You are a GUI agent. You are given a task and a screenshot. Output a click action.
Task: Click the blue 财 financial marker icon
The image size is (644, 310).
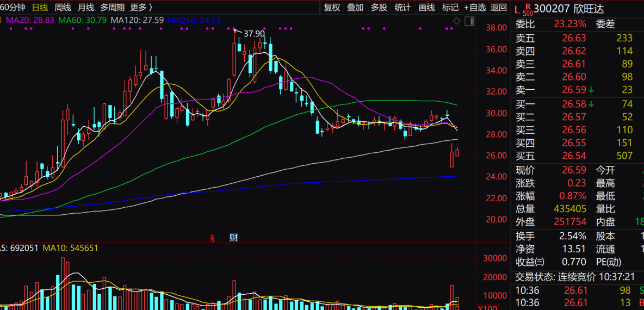coord(234,238)
